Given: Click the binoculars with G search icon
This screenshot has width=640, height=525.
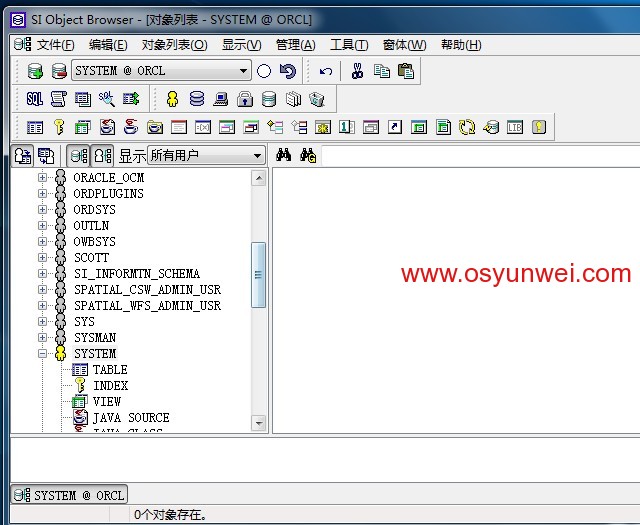Looking at the screenshot, I should click(x=308, y=155).
